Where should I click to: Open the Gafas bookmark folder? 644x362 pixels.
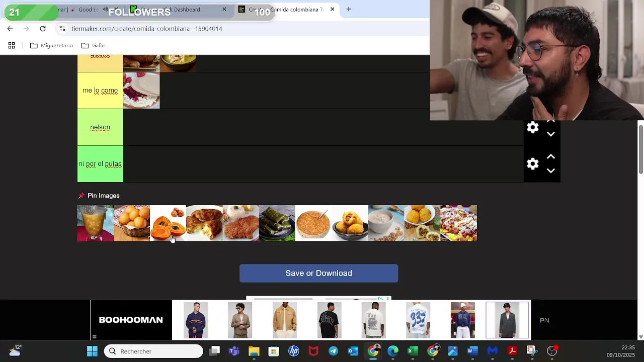click(94, 45)
